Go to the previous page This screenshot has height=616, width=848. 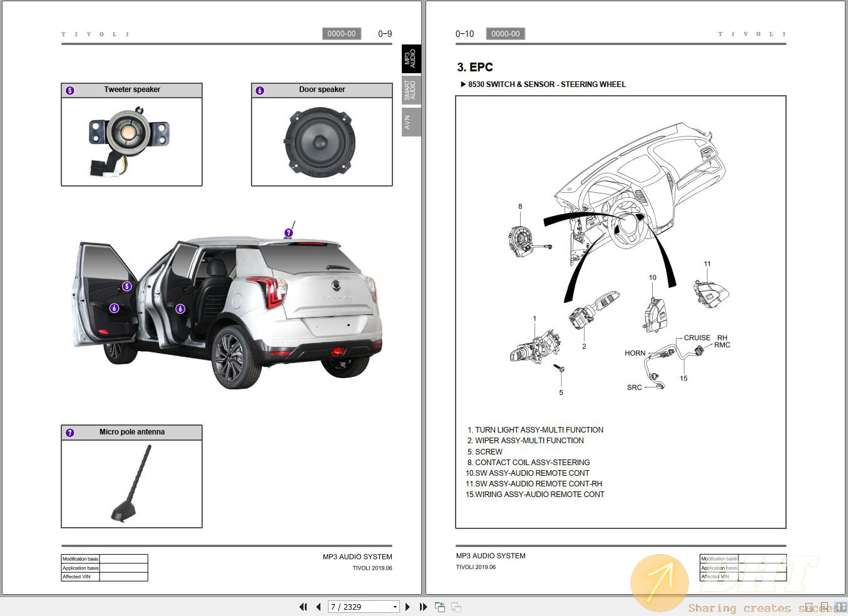[319, 607]
